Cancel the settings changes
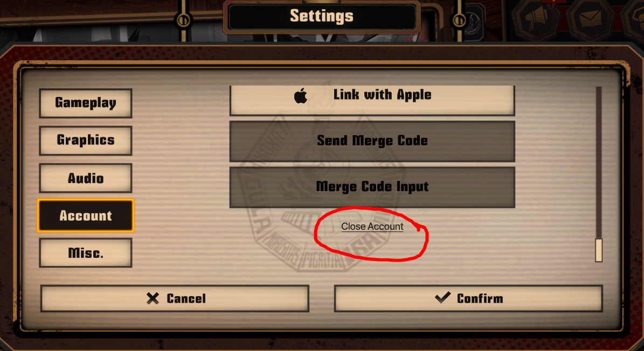Image resolution: width=644 pixels, height=351 pixels. [175, 299]
